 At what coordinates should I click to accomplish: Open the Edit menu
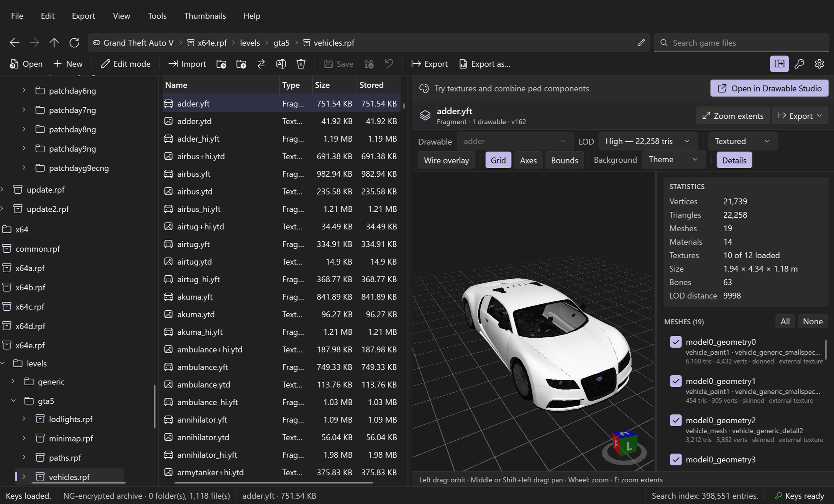tap(48, 16)
